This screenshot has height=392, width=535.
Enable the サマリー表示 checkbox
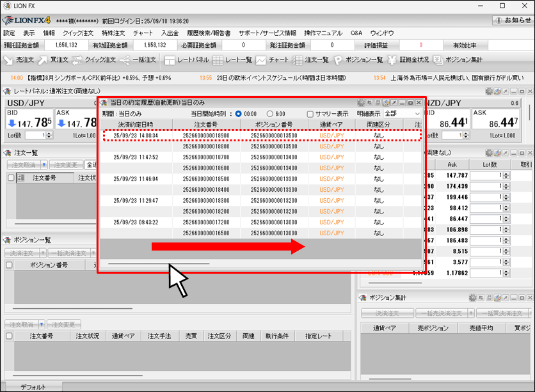tap(310, 113)
